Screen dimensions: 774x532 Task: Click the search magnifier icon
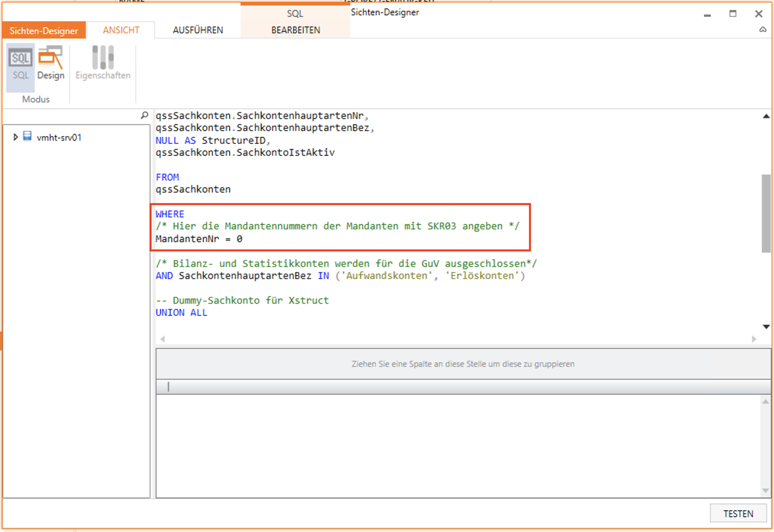click(144, 115)
